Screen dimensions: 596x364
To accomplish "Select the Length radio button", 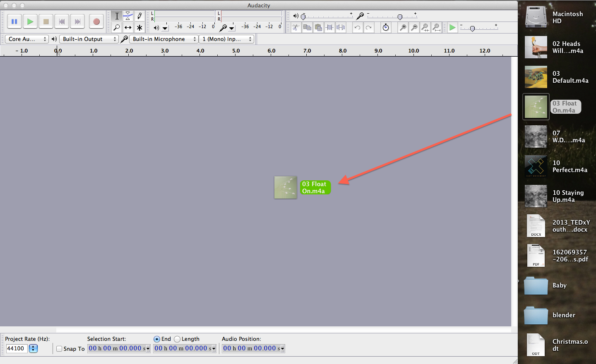I will click(177, 339).
